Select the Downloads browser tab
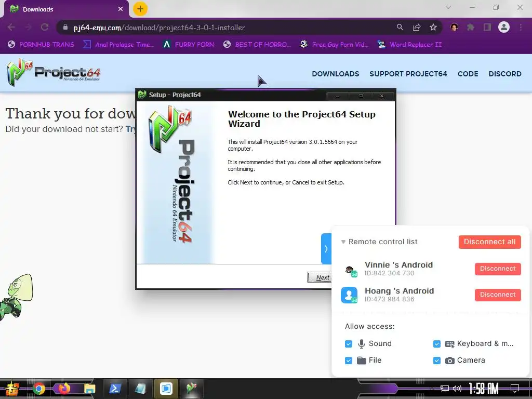The image size is (532, 399). pos(66,9)
